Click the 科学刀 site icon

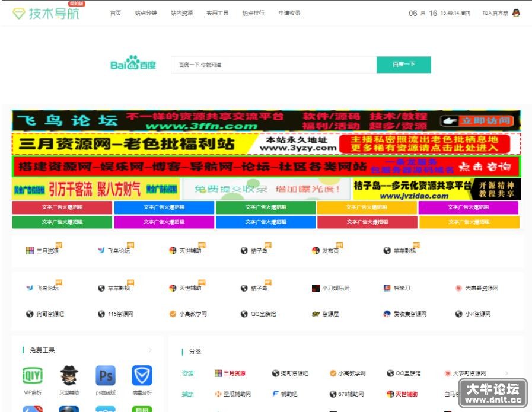tap(387, 288)
